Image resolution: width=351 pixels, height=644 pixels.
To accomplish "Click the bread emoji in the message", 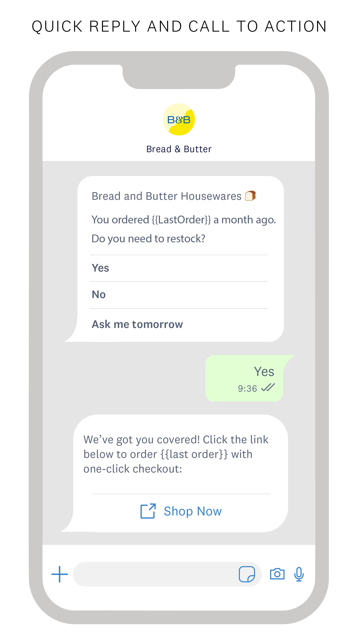I will [250, 196].
